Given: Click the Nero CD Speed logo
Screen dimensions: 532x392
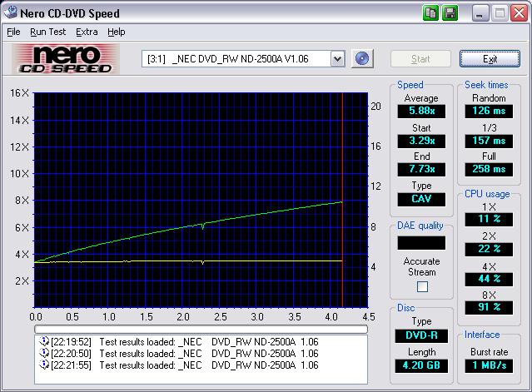Looking at the screenshot, I should tap(66, 59).
